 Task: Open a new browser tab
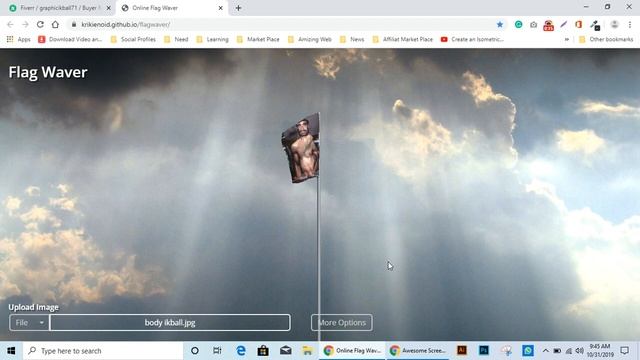(x=238, y=8)
